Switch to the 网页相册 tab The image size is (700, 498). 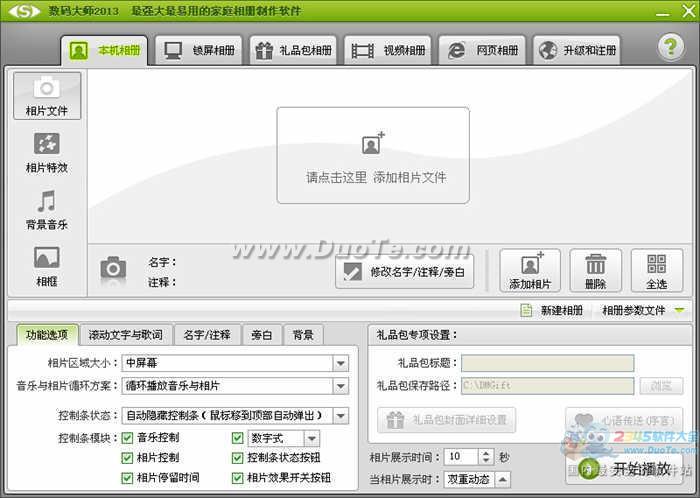coord(482,50)
